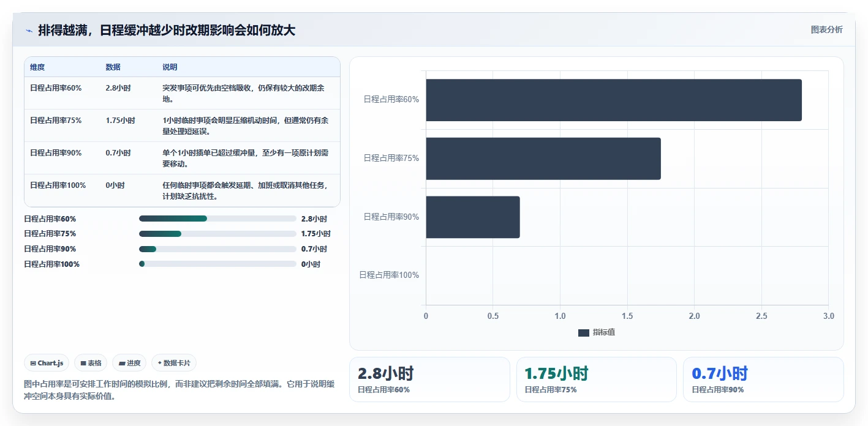
Task: Click the progress bar for 日程占用率75%
Action: click(217, 234)
